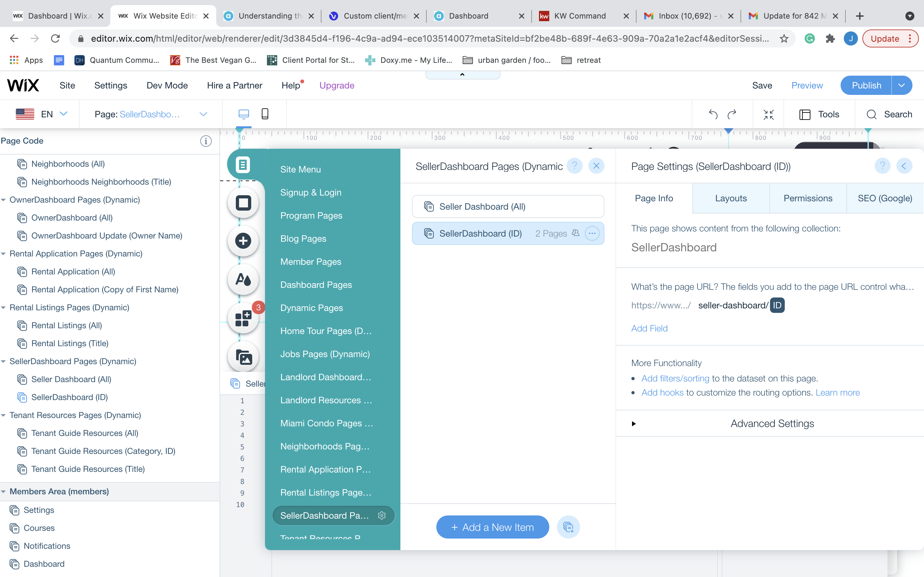
Task: Open SellerDashboard (ID) more options ellipsis
Action: pos(592,234)
